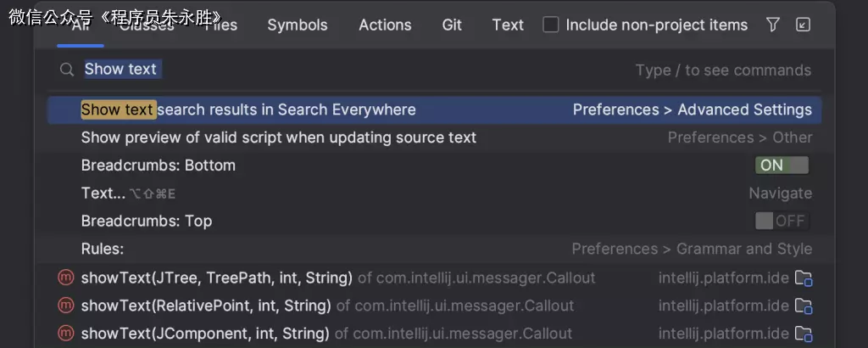
Task: Turn on Breadcrumbs: Top toggle
Action: click(x=782, y=221)
